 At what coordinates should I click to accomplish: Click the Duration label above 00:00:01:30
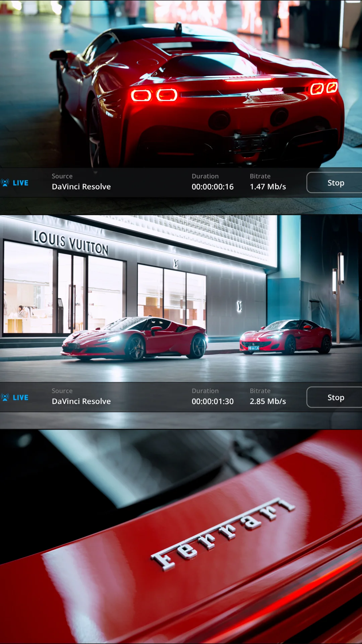click(205, 391)
